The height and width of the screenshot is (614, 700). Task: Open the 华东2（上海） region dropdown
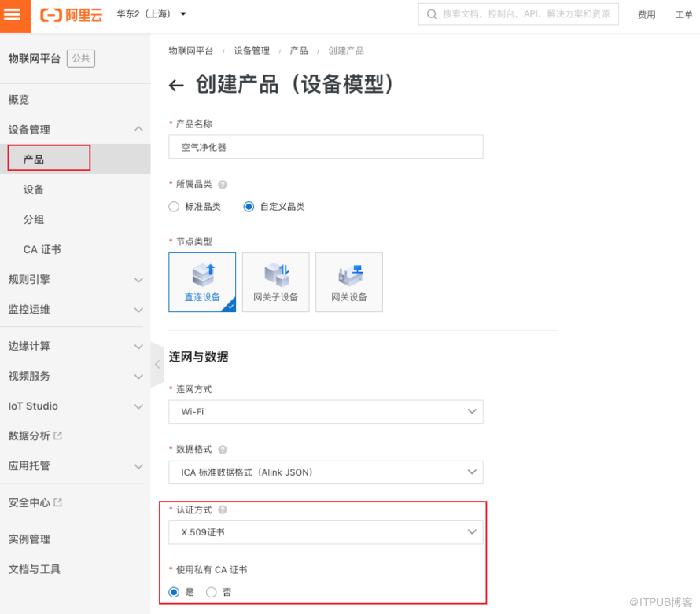tap(152, 14)
